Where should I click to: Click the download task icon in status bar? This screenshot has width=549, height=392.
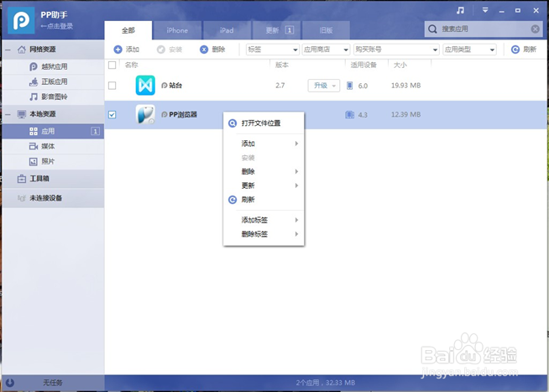click(x=10, y=383)
